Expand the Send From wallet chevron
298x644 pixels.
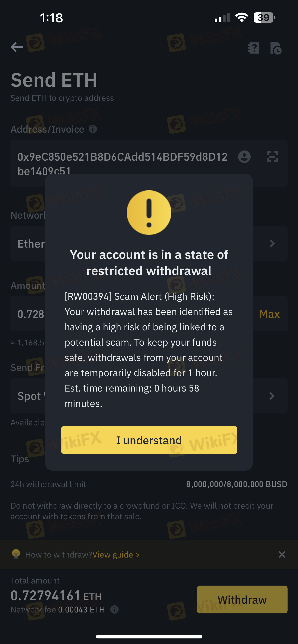coord(272,396)
